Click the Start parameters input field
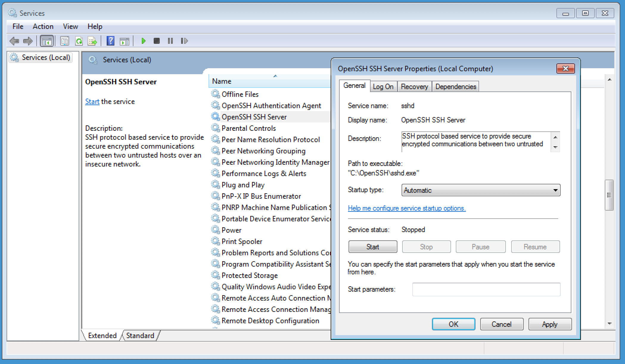The image size is (625, 364). point(486,289)
